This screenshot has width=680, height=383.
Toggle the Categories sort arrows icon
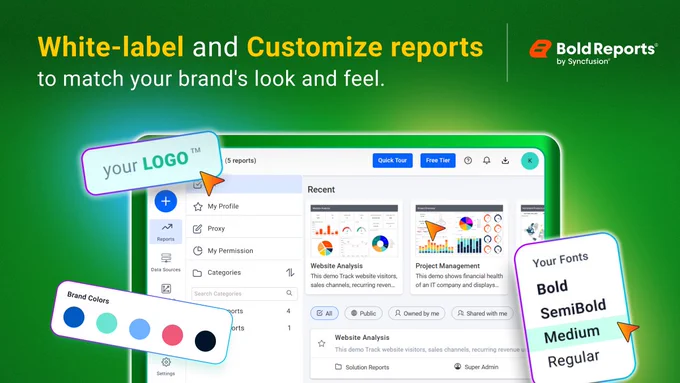[x=290, y=272]
